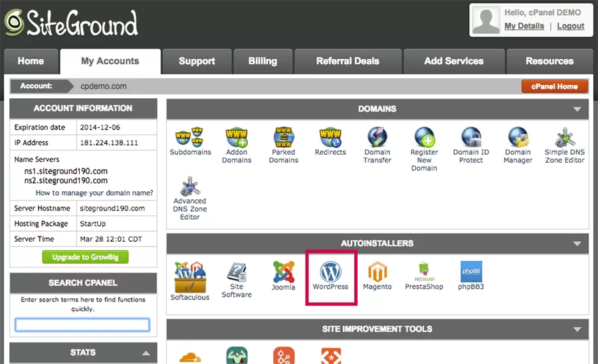Click the Logout link
Viewport: 598px width, 364px height.
coord(571,26)
